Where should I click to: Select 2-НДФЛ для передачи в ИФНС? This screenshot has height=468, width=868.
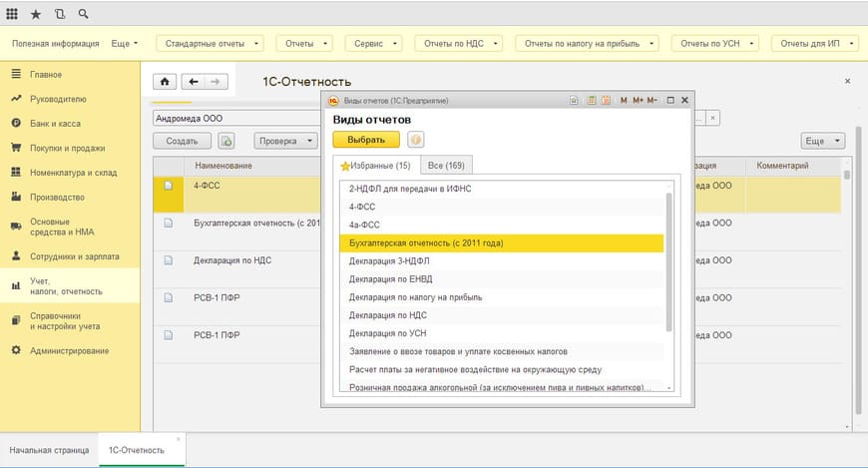pyautogui.click(x=502, y=189)
